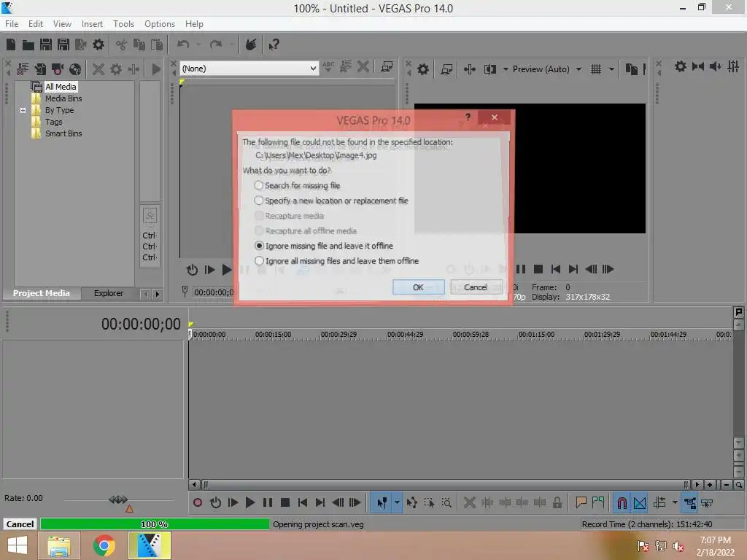Toggle Enable Snapping magnet button
The height and width of the screenshot is (560, 747).
622,502
